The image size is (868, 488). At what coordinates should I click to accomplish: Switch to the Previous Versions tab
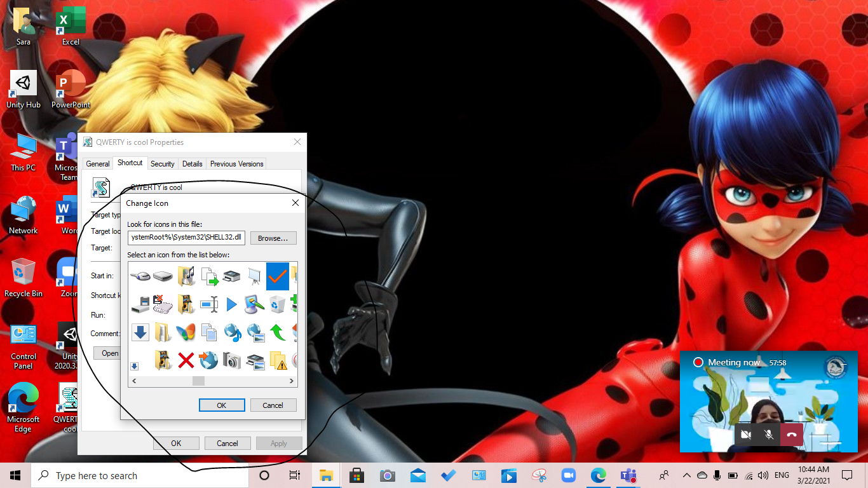pyautogui.click(x=236, y=164)
